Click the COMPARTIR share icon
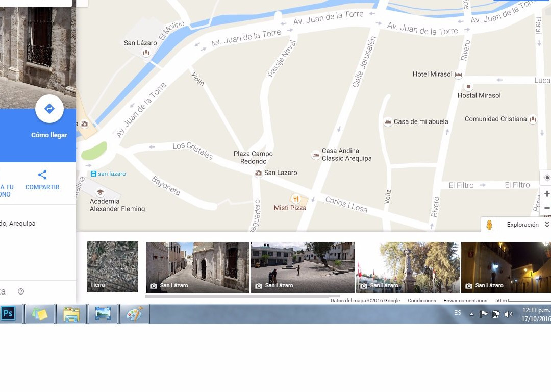The height and width of the screenshot is (392, 551). 42,175
